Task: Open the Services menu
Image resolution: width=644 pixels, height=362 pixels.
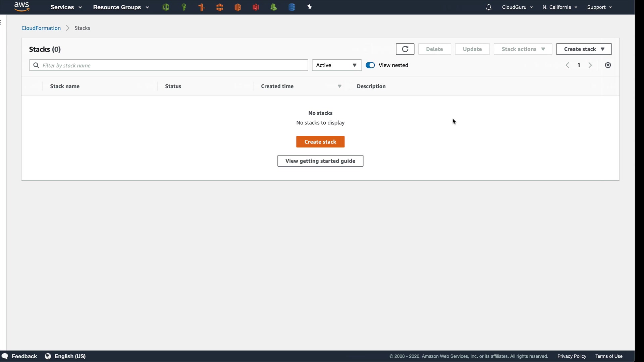Action: point(66,7)
